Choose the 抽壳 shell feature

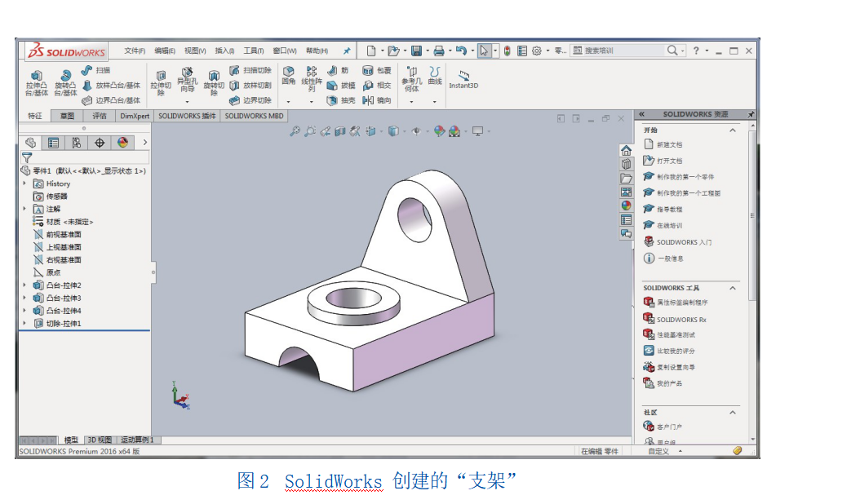pos(341,100)
